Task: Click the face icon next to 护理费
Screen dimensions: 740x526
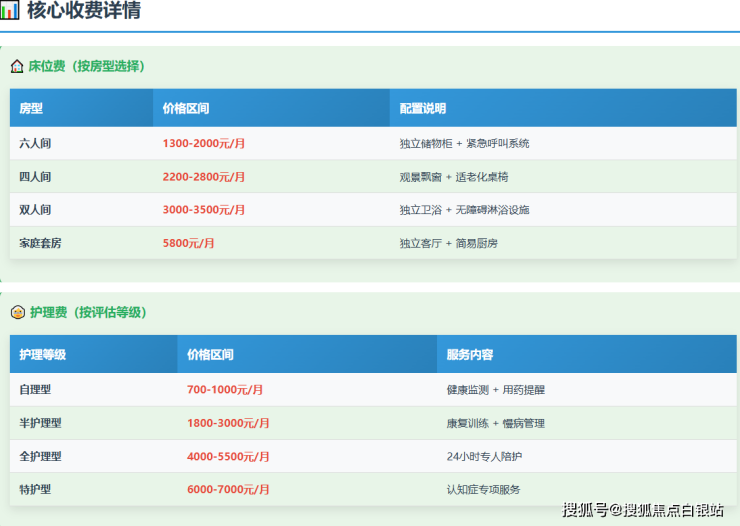Action: click(x=17, y=312)
